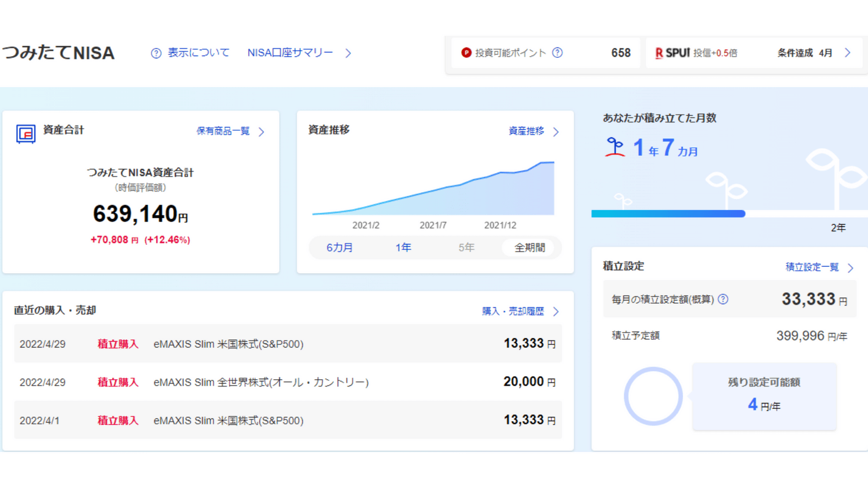Click the blue accumulation progress bar

pos(668,214)
